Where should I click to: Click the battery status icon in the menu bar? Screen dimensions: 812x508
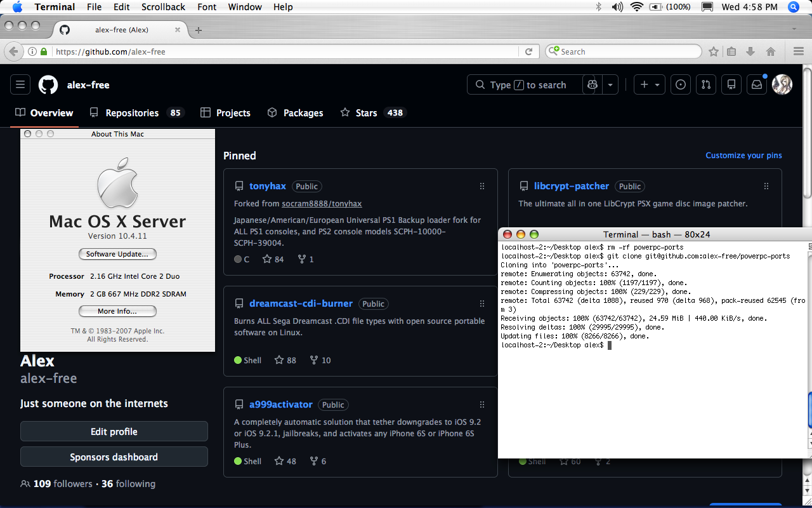[x=656, y=7]
